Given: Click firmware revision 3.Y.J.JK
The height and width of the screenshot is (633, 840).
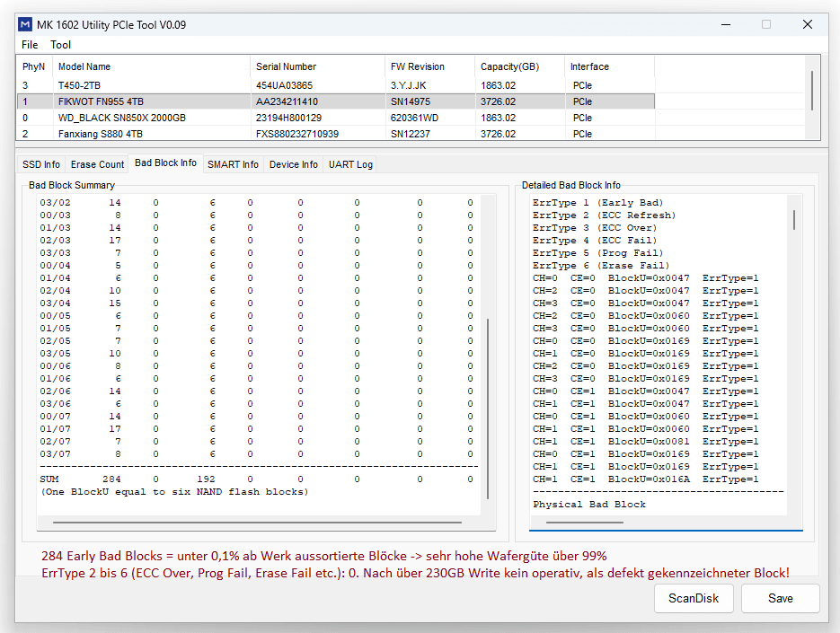Looking at the screenshot, I should (408, 85).
